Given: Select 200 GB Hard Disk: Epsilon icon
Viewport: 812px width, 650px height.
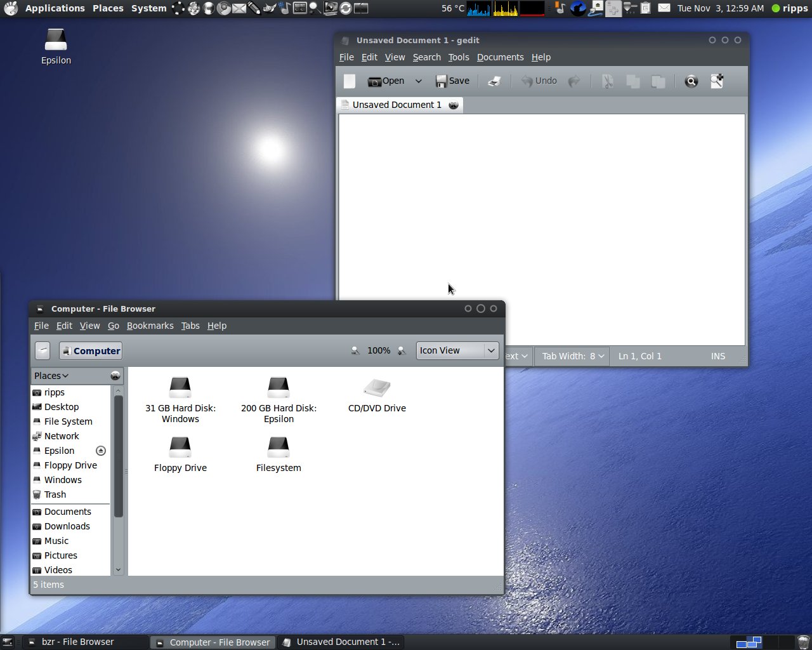Looking at the screenshot, I should tap(278, 401).
